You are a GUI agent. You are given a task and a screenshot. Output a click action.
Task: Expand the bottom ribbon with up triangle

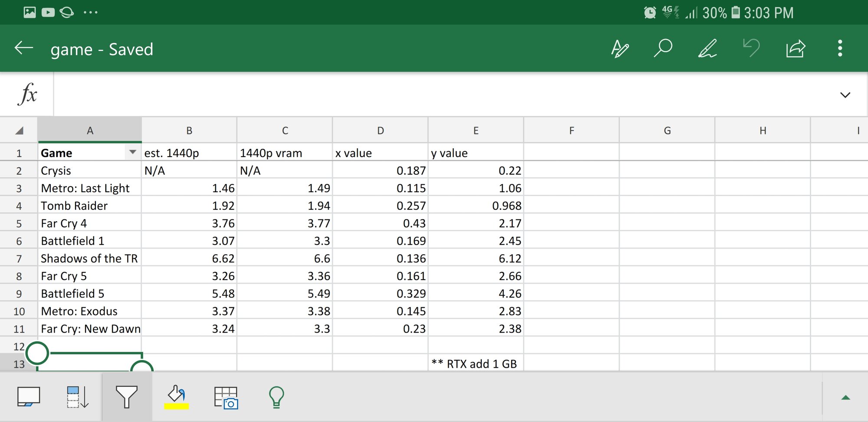(x=845, y=397)
